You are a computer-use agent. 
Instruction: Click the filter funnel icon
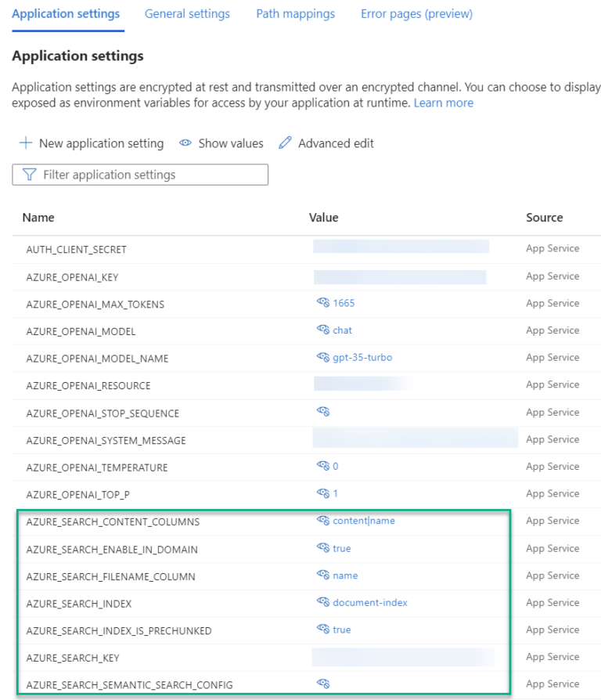pyautogui.click(x=31, y=174)
